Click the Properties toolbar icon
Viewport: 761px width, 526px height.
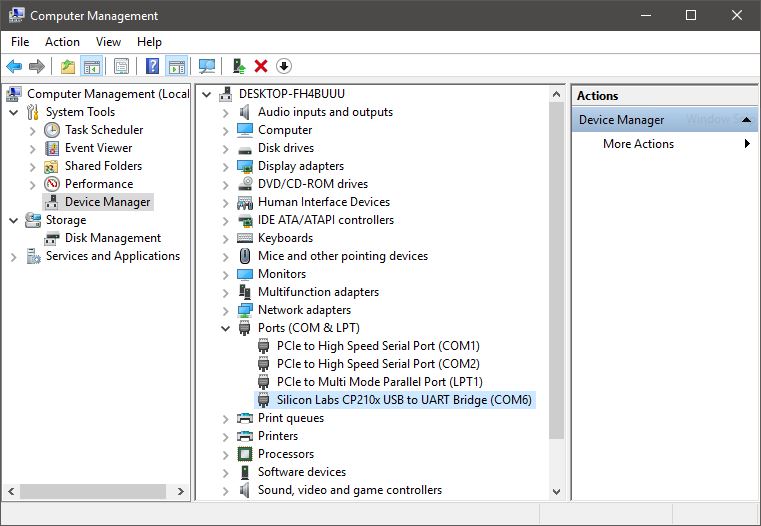pyautogui.click(x=121, y=66)
